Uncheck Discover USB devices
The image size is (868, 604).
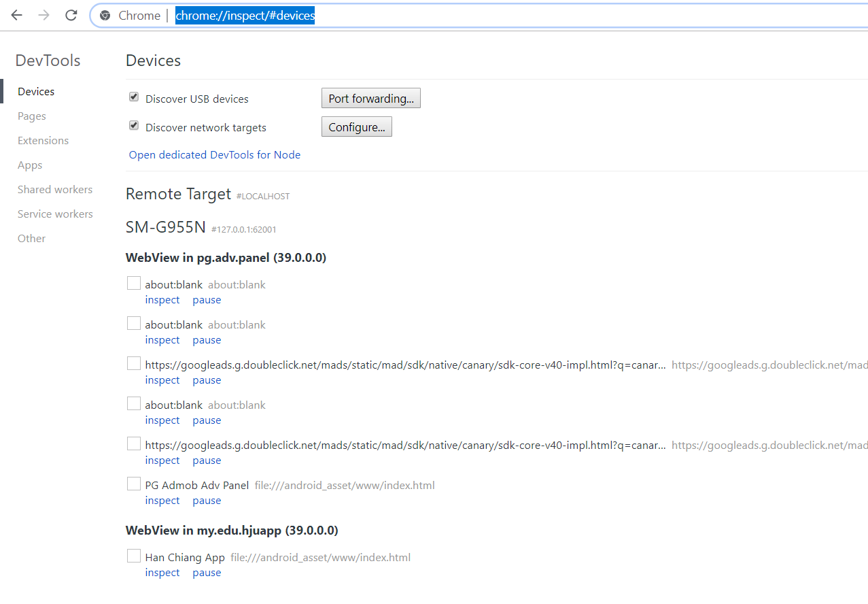click(x=134, y=97)
